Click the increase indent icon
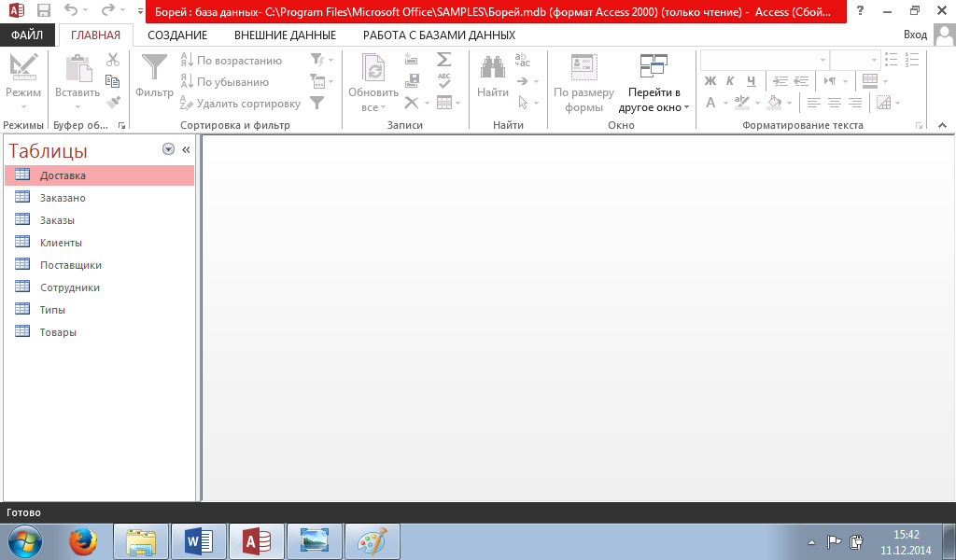Viewport: 956px width, 560px height. pos(780,81)
